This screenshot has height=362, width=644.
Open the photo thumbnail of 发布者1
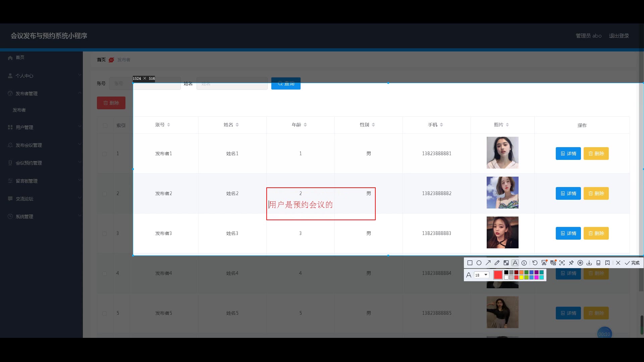click(x=502, y=153)
